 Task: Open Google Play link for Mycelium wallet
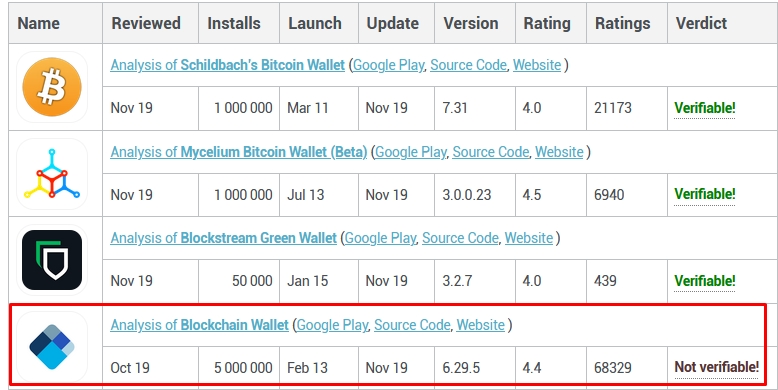coord(411,152)
